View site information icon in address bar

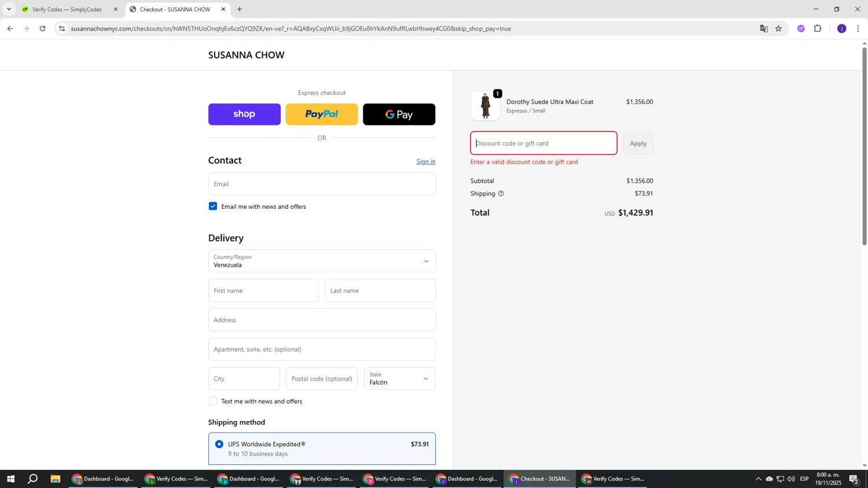coord(62,28)
